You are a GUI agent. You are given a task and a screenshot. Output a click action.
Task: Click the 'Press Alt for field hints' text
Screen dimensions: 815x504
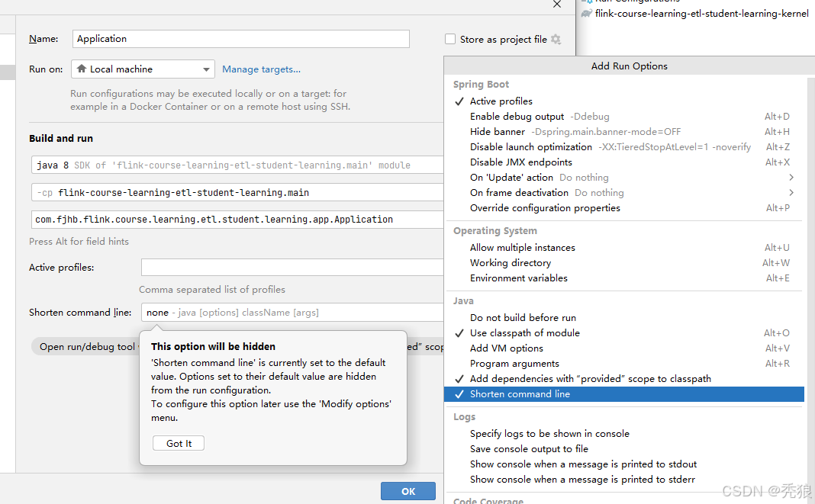pyautogui.click(x=79, y=242)
